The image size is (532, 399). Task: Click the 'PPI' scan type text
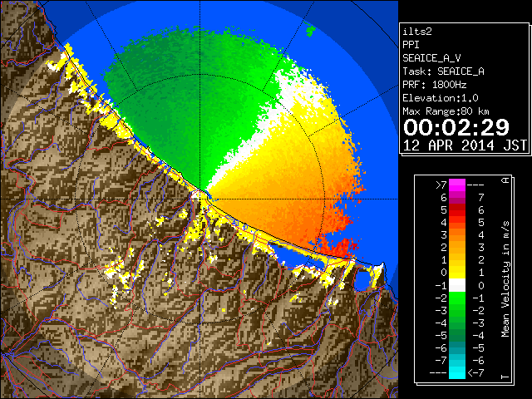pos(411,45)
